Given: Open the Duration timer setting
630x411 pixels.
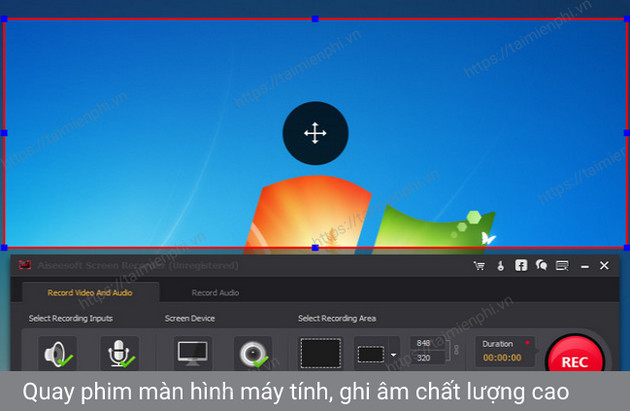Looking at the screenshot, I should coord(505,351).
